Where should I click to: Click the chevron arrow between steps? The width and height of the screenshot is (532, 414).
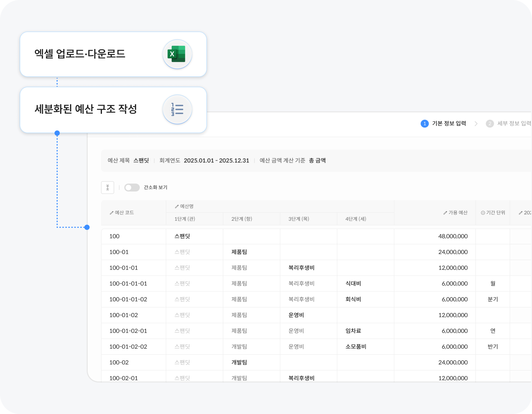pos(476,124)
